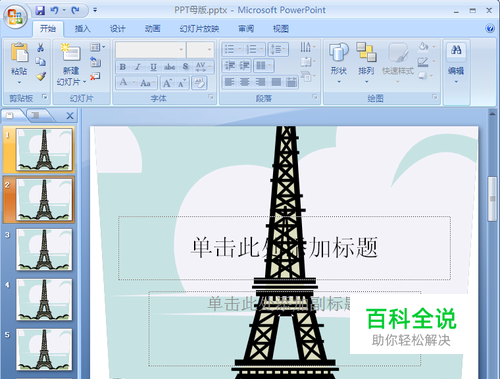The image size is (500, 379).
Task: Apply numbered list formatting
Action: (x=254, y=49)
